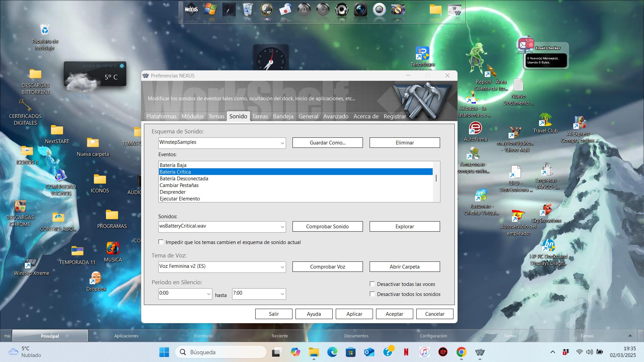Click the headphones icon in the dock
Viewport: 644px width, 362px height.
(x=341, y=10)
